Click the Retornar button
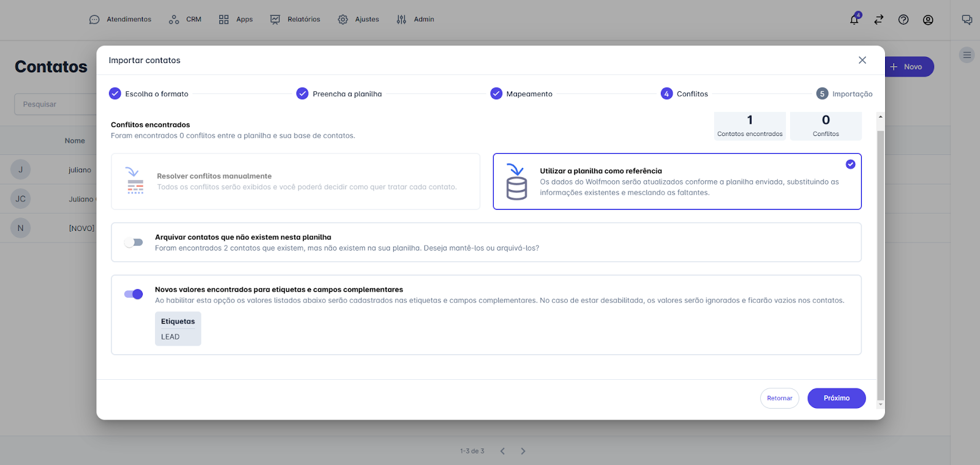Image resolution: width=980 pixels, height=465 pixels. coord(779,398)
